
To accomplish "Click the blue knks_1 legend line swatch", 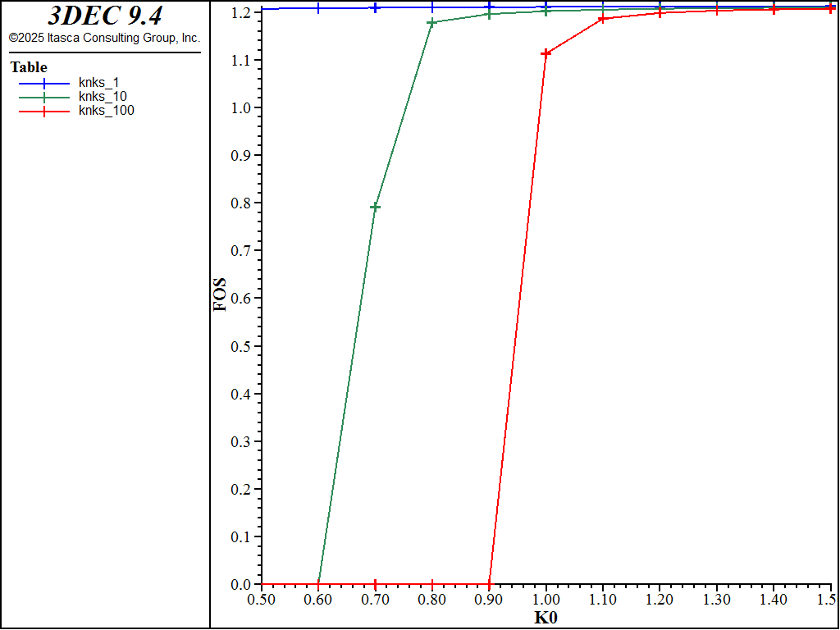I will coord(44,83).
